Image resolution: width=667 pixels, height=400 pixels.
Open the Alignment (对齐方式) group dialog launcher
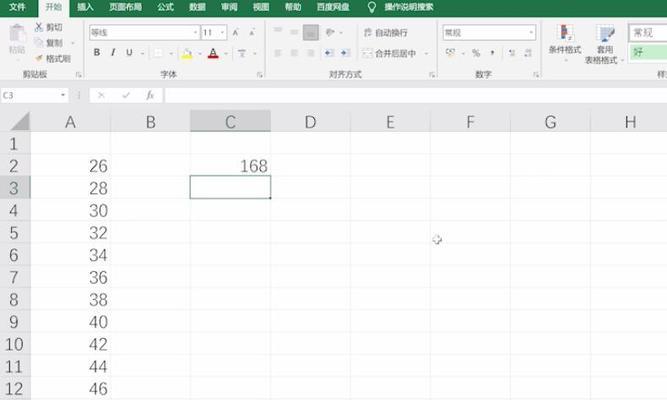point(432,75)
